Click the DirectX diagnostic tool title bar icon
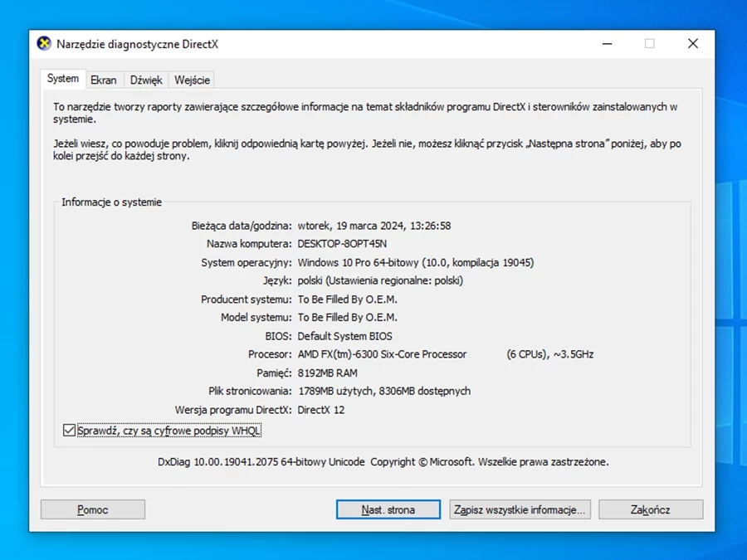The width and height of the screenshot is (747, 560). point(44,44)
